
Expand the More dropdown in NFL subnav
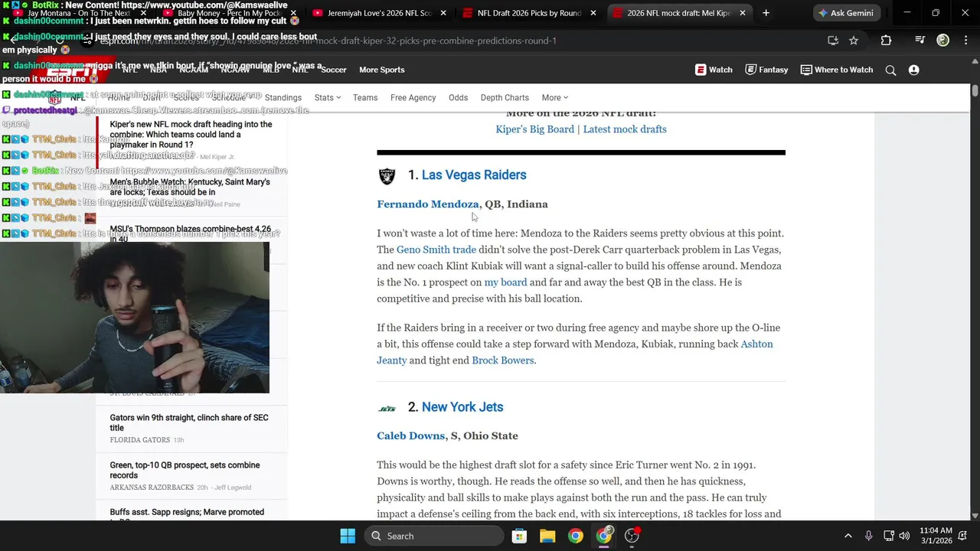(x=554, y=97)
